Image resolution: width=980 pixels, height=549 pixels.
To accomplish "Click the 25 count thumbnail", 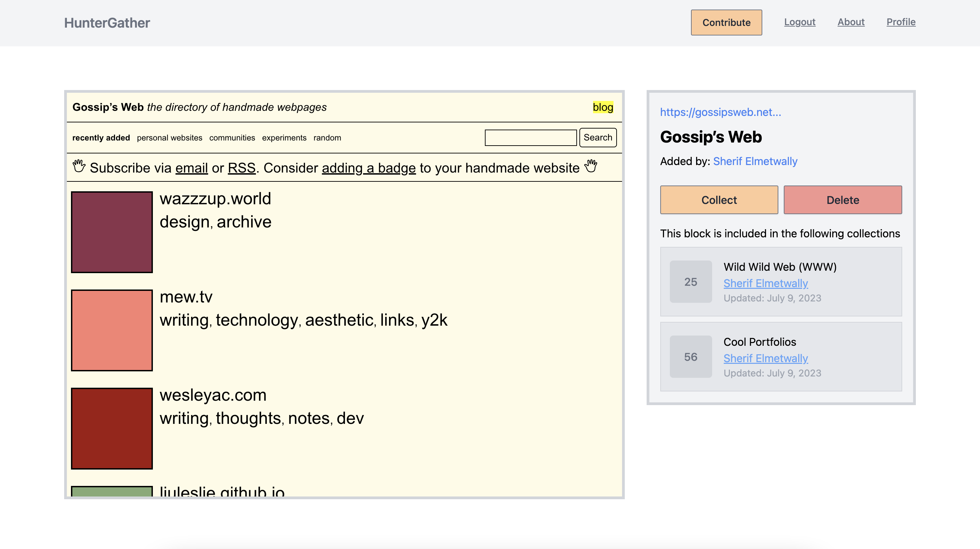I will coord(691,282).
